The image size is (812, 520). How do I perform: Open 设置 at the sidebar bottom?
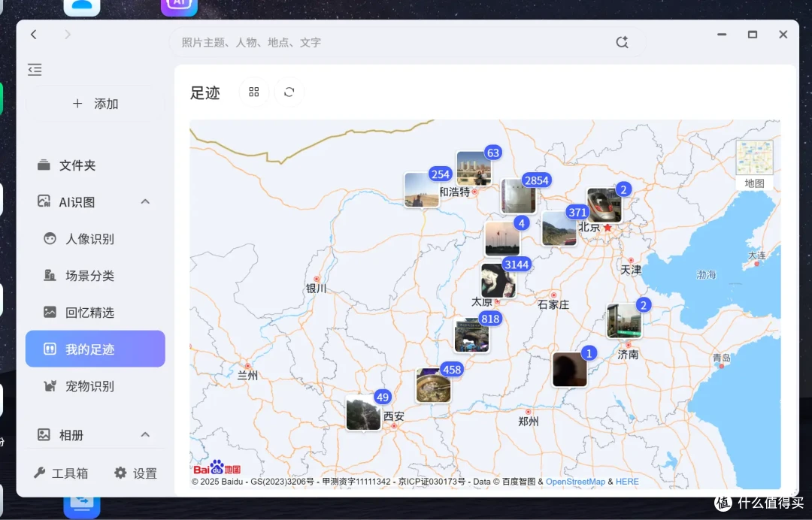135,473
